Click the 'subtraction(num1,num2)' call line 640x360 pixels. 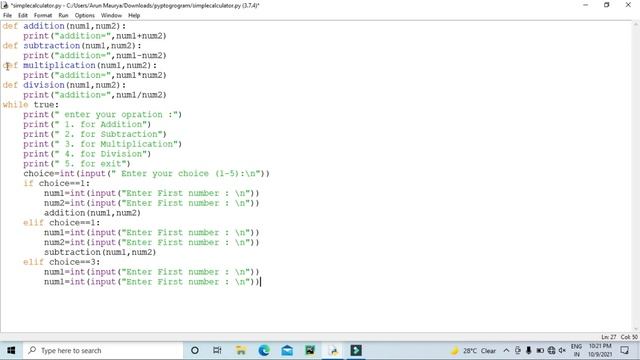pos(100,252)
